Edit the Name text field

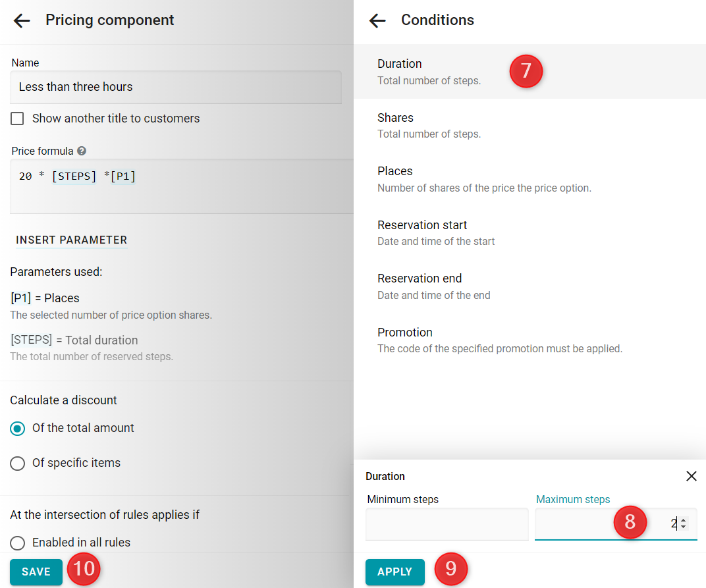176,87
